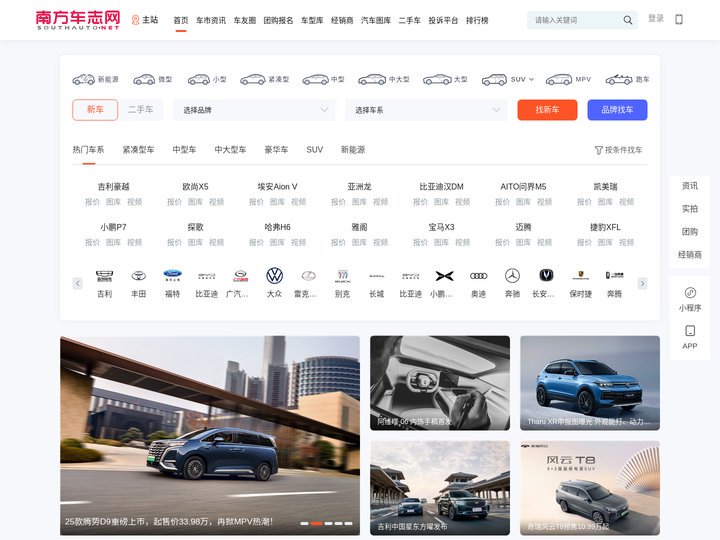The image size is (720, 540).
Task: Open 排行榜 in the top navigation
Action: pos(477,20)
